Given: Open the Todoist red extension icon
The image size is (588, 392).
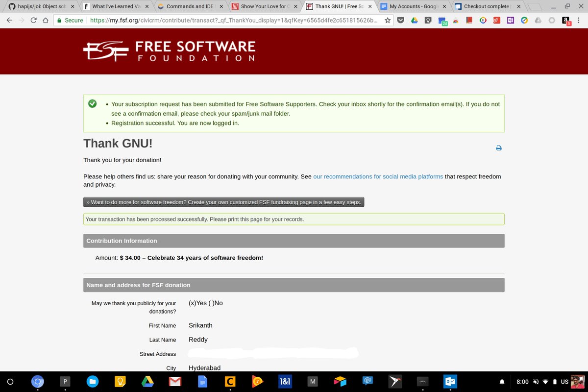Looking at the screenshot, I should pos(496,21).
